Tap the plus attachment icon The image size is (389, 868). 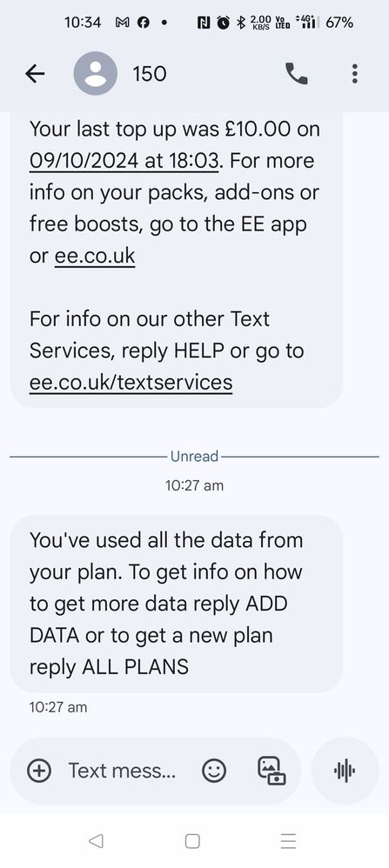click(39, 770)
